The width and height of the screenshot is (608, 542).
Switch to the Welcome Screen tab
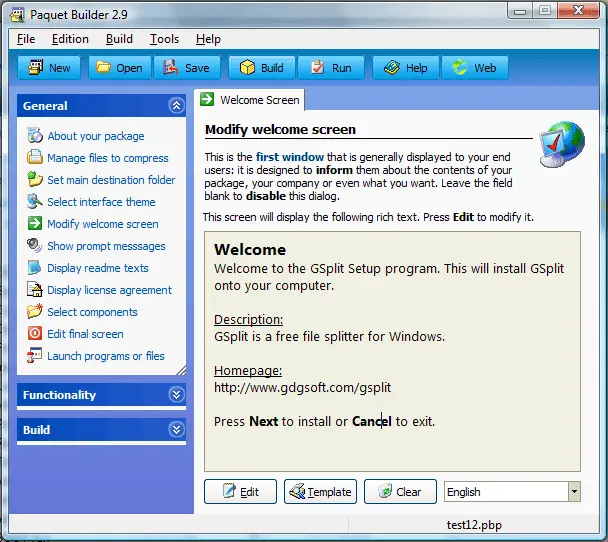[251, 100]
